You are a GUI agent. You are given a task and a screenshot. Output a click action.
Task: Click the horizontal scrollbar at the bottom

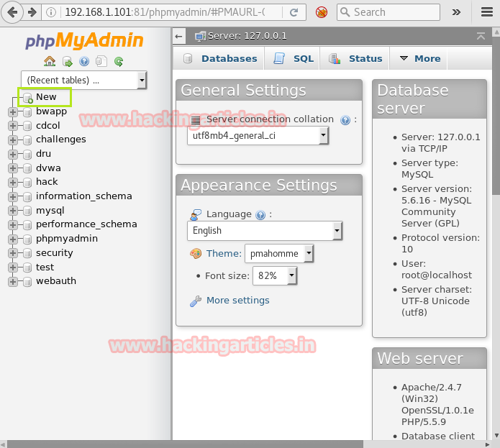pos(185,444)
